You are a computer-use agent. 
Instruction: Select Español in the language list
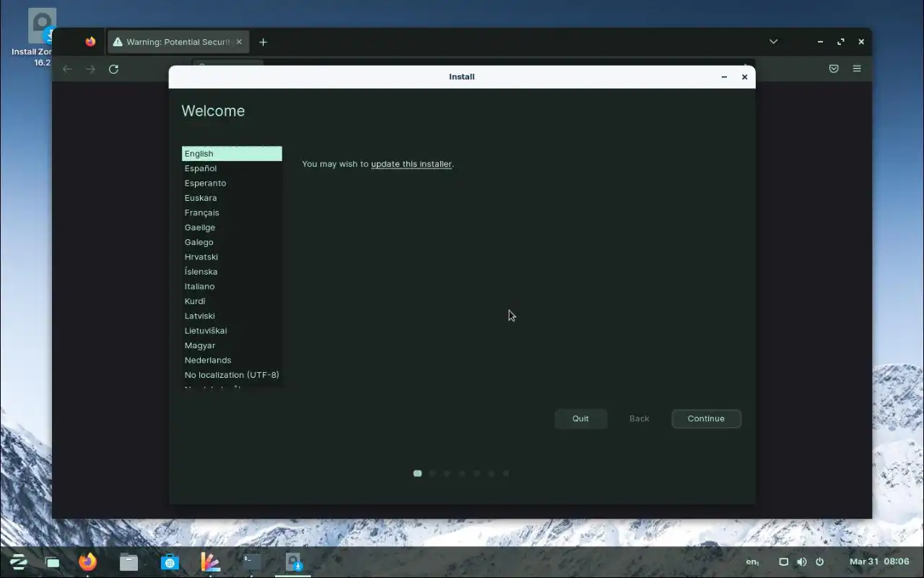(x=232, y=168)
